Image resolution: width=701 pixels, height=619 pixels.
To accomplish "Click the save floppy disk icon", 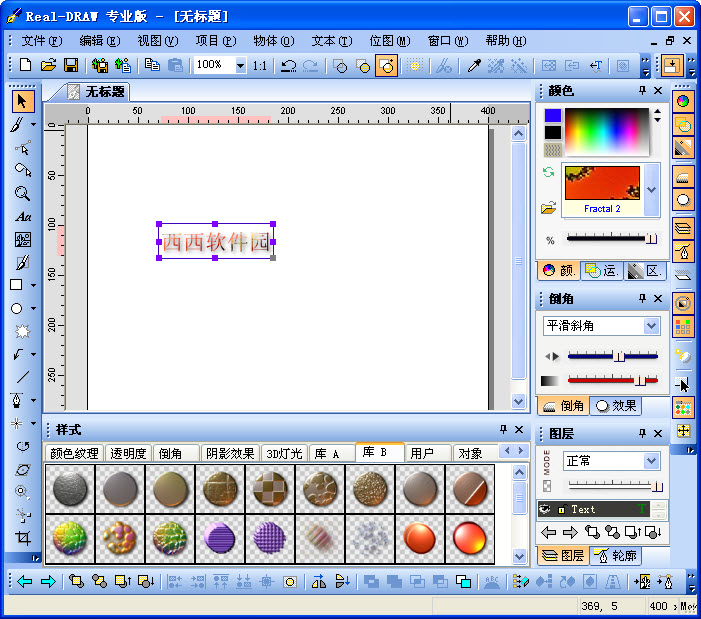I will tap(71, 65).
